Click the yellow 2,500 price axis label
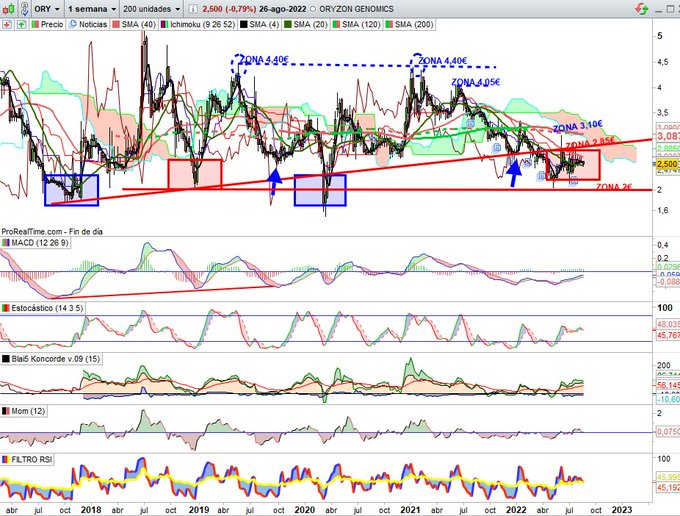 (667, 164)
